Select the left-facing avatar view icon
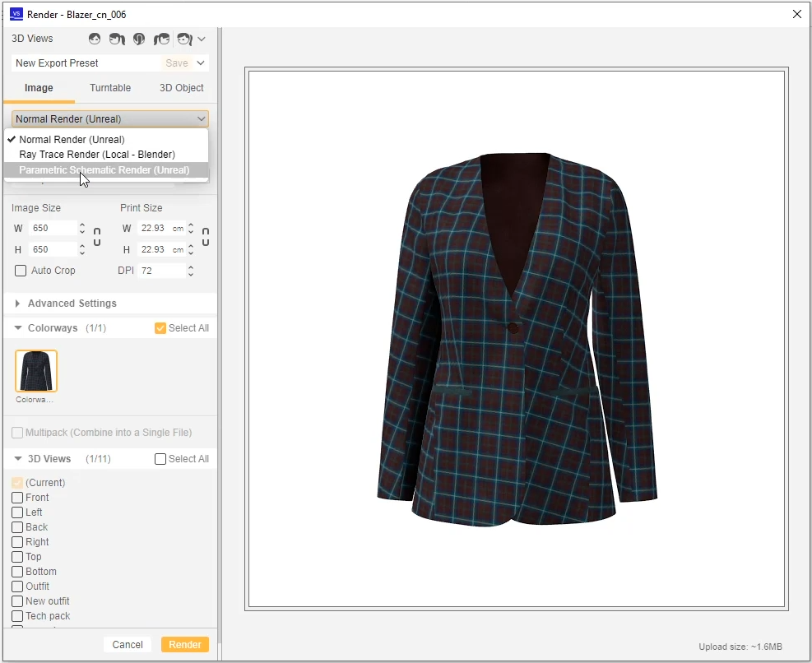812x663 pixels. (x=117, y=39)
